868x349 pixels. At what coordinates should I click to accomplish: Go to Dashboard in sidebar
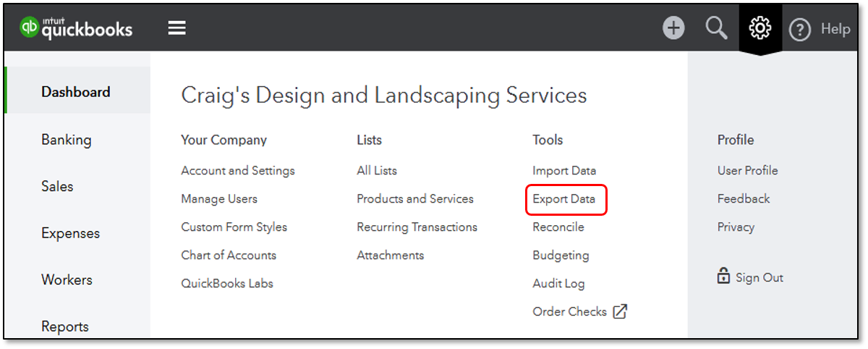pos(76,92)
